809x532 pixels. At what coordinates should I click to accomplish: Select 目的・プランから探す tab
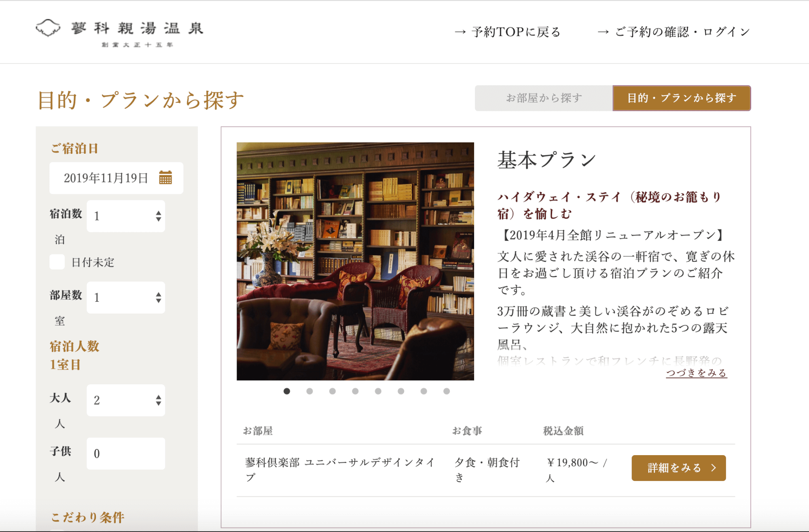click(682, 98)
